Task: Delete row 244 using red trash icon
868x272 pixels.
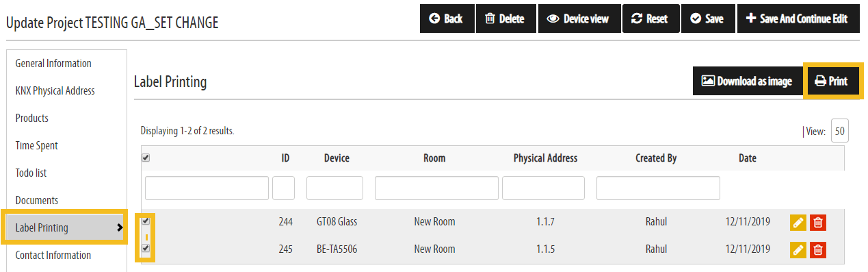Action: tap(818, 223)
